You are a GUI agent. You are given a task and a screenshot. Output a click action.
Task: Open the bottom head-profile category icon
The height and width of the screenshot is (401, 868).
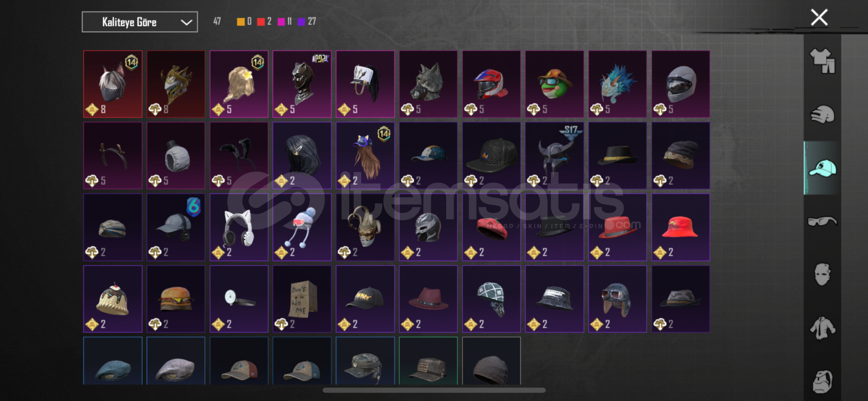point(822,381)
